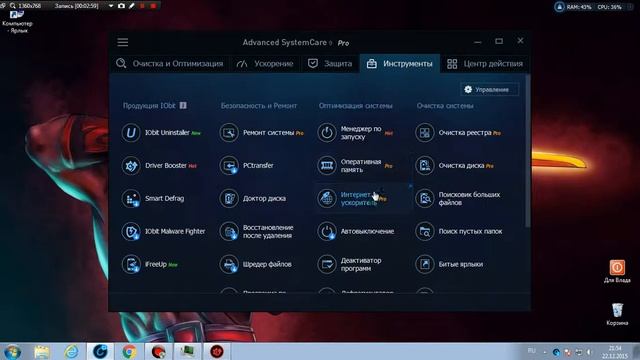Launch Очистка реестра tool
The height and width of the screenshot is (360, 640).
458,133
